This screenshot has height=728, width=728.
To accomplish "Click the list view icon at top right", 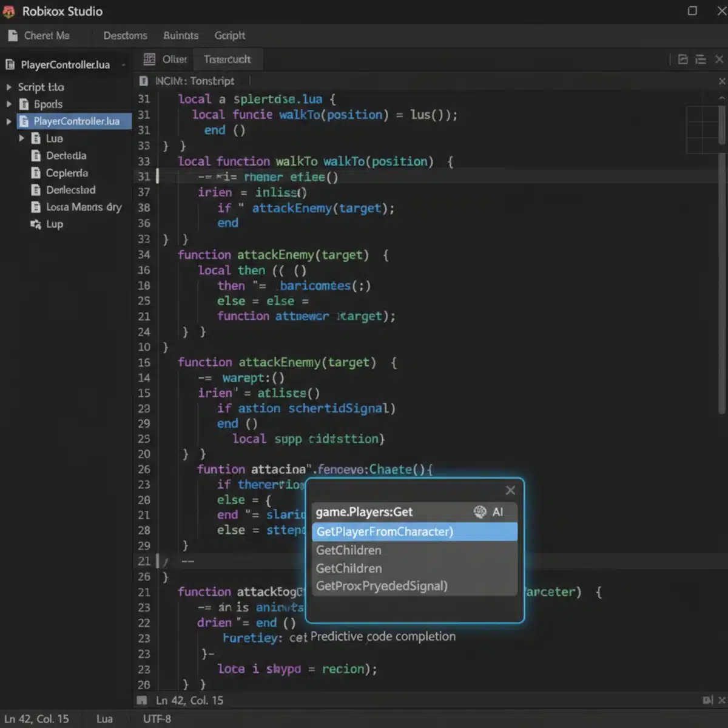I will tap(700, 59).
